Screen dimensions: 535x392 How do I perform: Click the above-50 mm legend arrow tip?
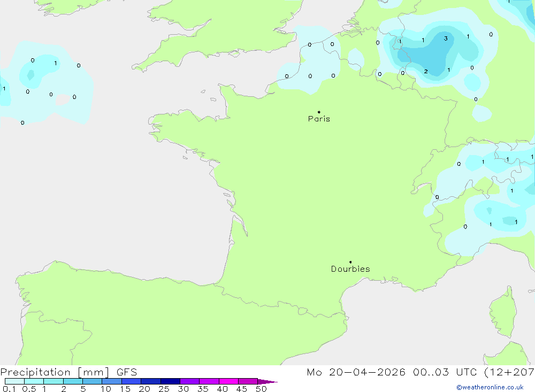(x=267, y=381)
